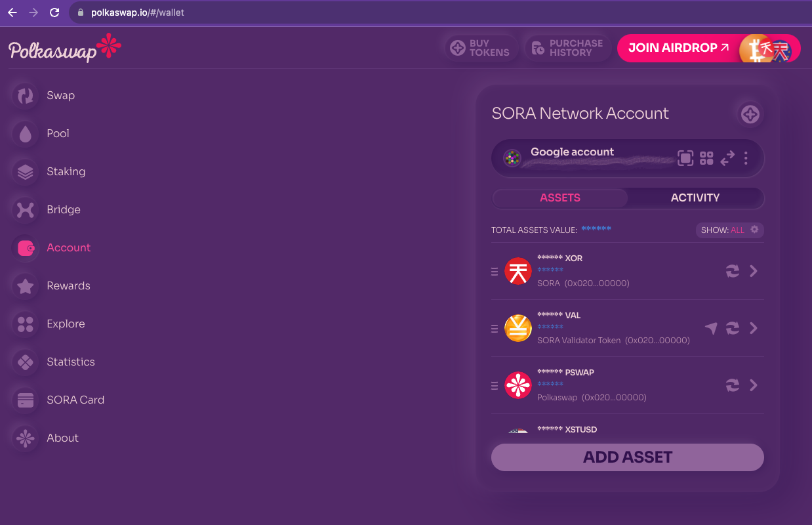Click the "****** XSTUSD" asset row text

(567, 429)
